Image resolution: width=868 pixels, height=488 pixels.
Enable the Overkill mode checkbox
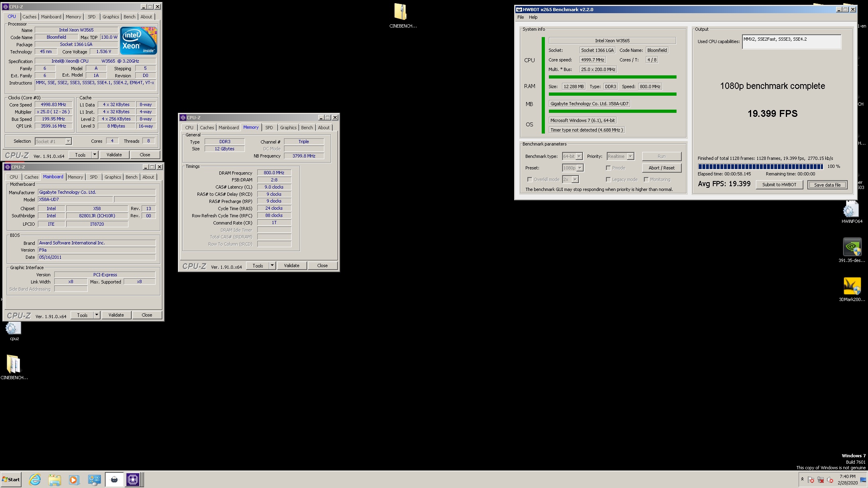530,179
